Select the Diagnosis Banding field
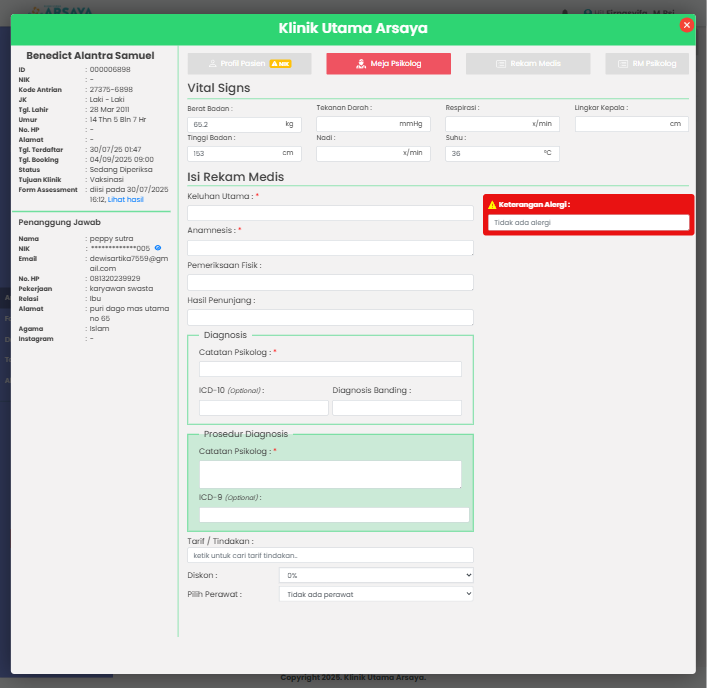 [396, 408]
